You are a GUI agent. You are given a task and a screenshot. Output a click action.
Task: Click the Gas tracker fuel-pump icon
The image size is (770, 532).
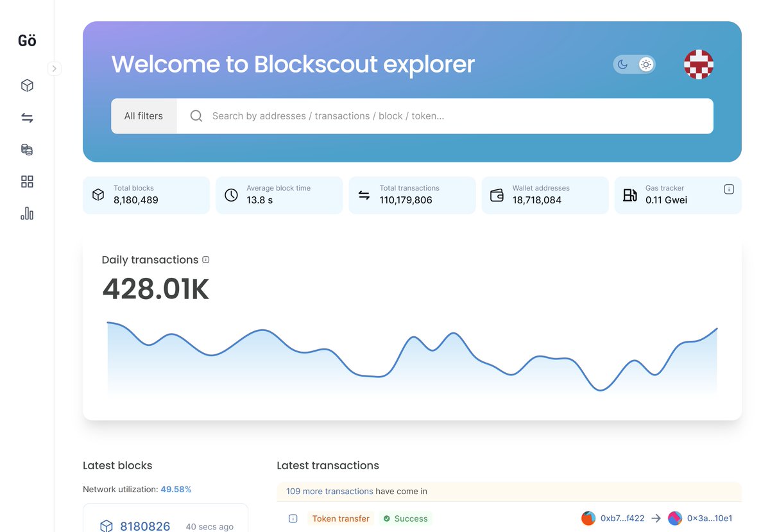(629, 195)
